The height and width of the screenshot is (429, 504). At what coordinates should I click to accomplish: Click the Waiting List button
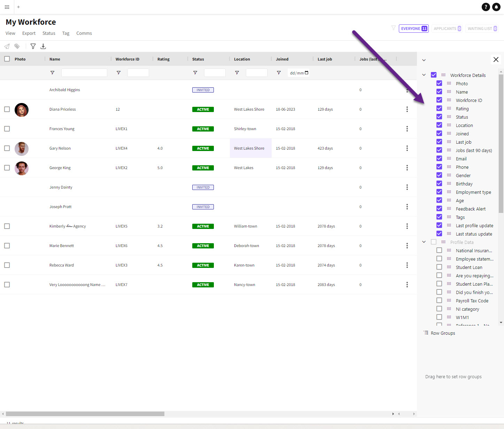[x=482, y=29]
